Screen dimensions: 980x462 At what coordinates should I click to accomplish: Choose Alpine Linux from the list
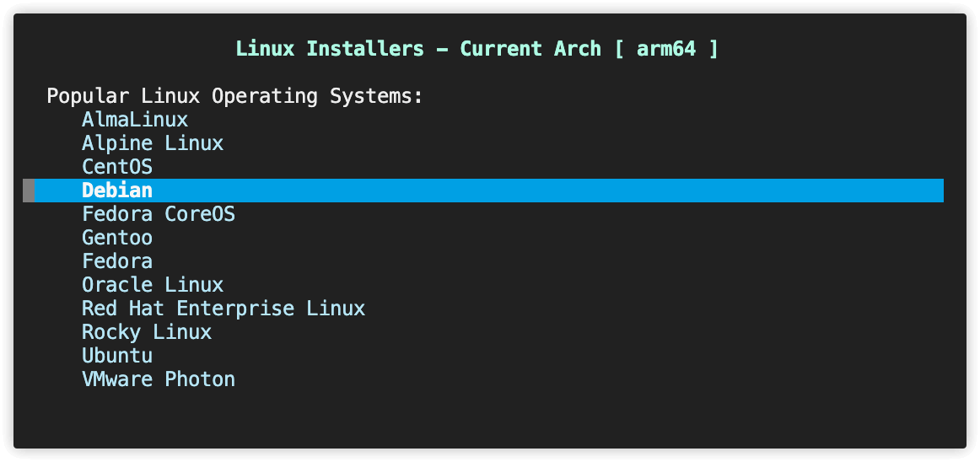153,143
